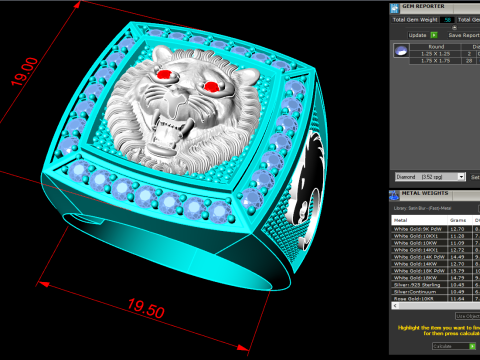
Task: Click the tiger's left red eye gem
Action: [x=164, y=74]
